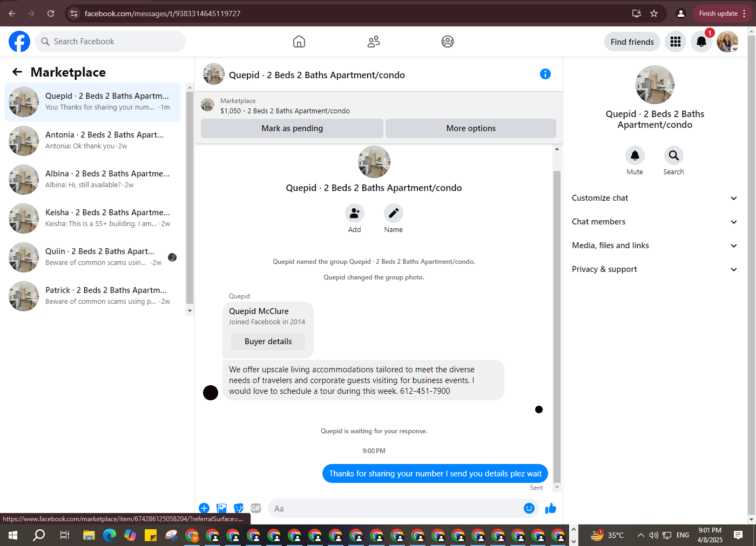Mute this conversation bell icon

click(635, 155)
